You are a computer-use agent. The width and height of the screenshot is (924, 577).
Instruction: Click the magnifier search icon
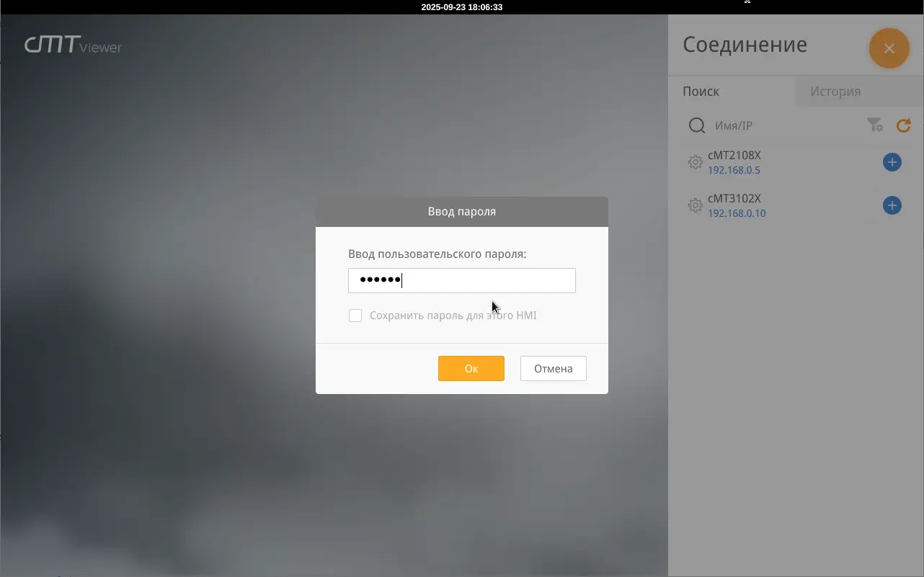pos(696,126)
